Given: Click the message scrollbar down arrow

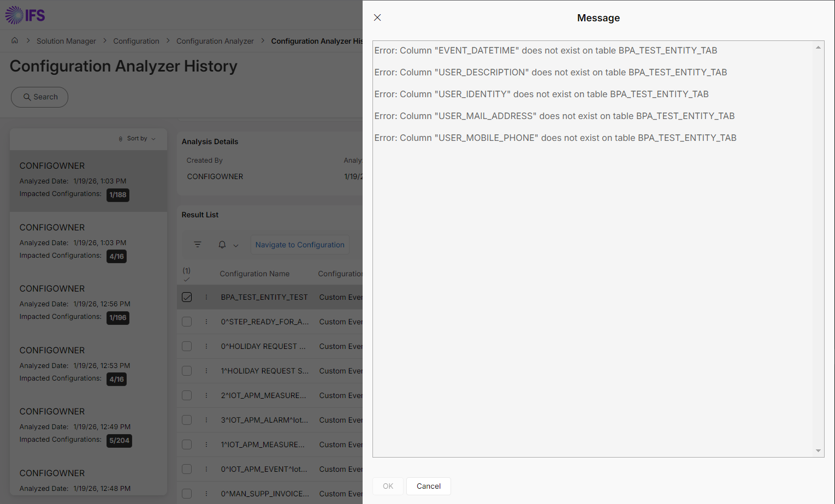Looking at the screenshot, I should (x=818, y=450).
